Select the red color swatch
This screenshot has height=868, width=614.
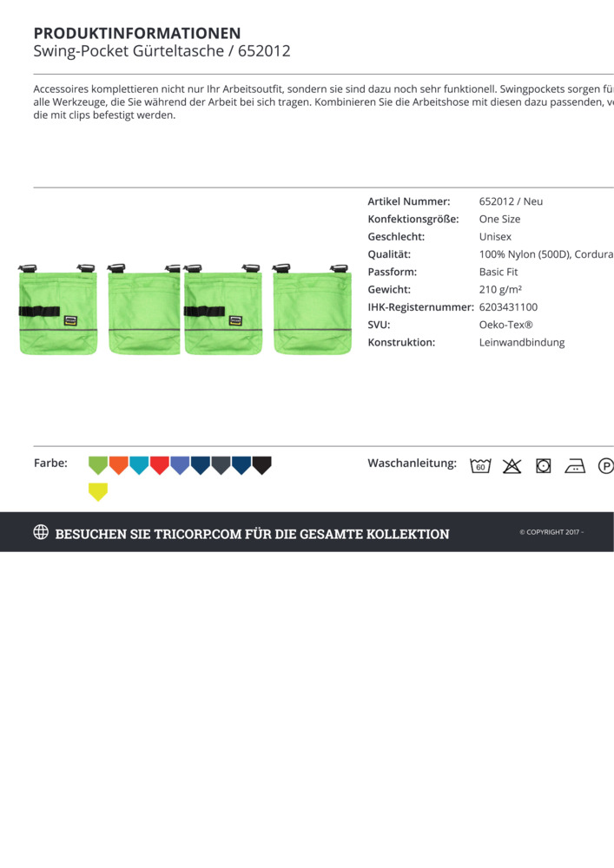(x=160, y=465)
